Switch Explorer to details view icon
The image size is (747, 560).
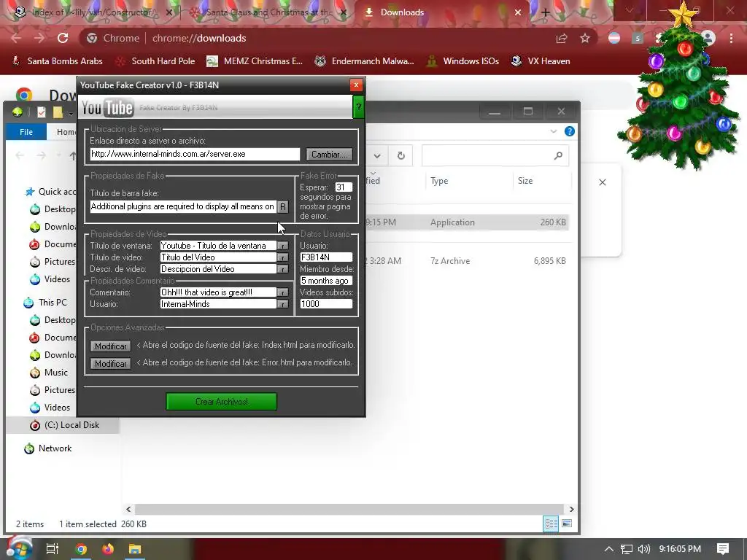pos(551,524)
